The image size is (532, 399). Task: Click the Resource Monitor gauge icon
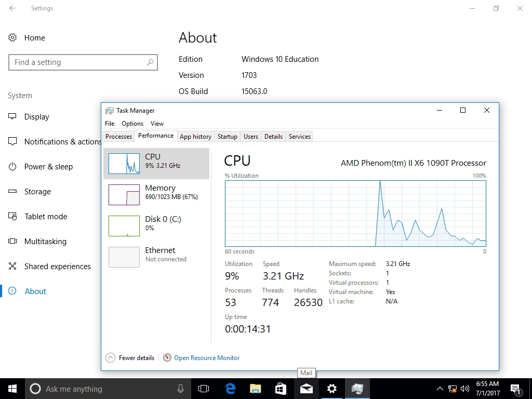(x=167, y=357)
